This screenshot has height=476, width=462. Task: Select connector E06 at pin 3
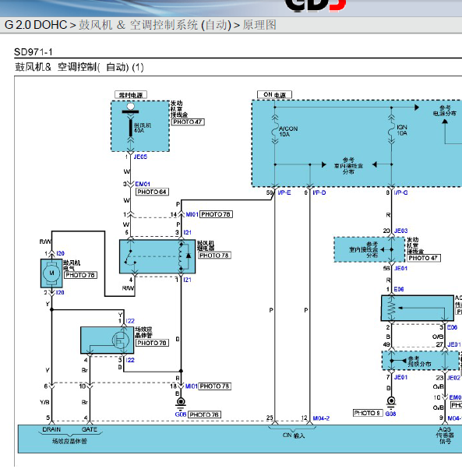[452, 327]
